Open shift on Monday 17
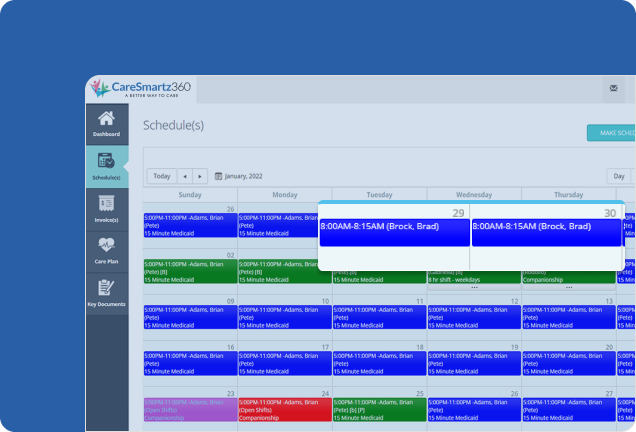Screen dimensions: 636x432 (x=285, y=363)
